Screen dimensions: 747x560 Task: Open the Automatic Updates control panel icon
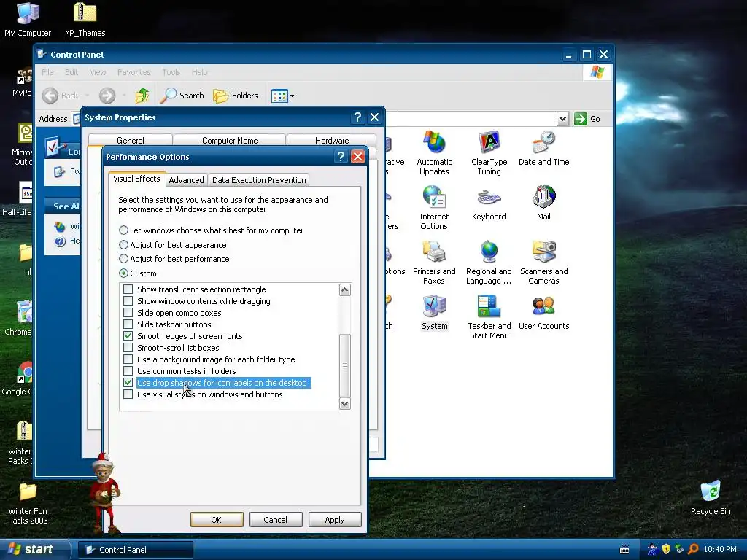point(434,153)
